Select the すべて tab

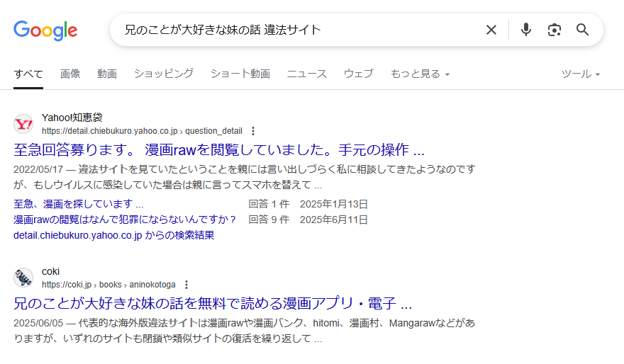coord(28,74)
